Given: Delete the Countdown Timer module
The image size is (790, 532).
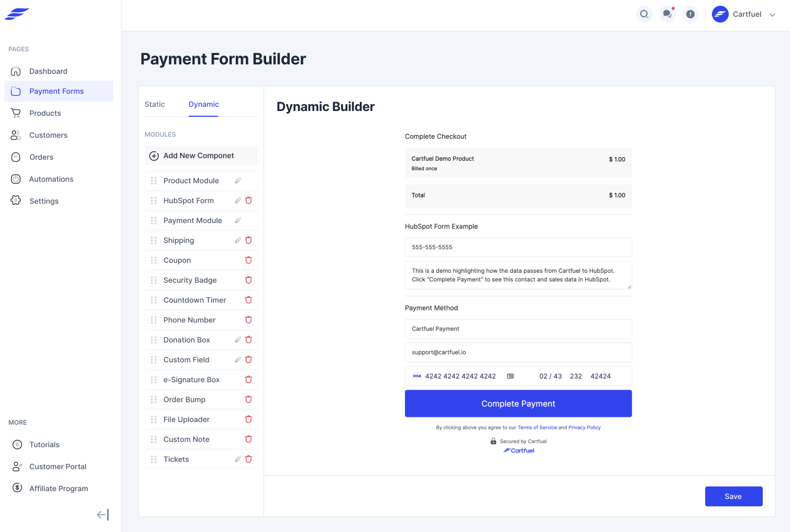Looking at the screenshot, I should (249, 300).
